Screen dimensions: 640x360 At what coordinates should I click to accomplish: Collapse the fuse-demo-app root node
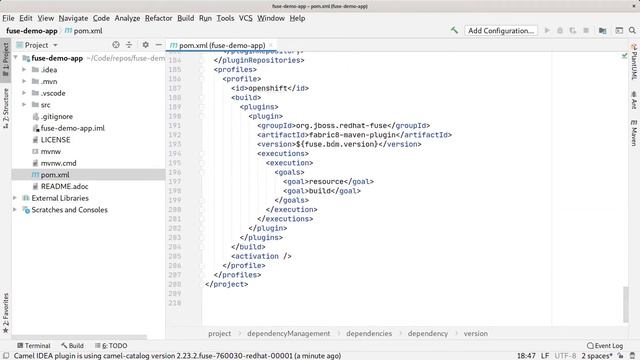(16, 58)
